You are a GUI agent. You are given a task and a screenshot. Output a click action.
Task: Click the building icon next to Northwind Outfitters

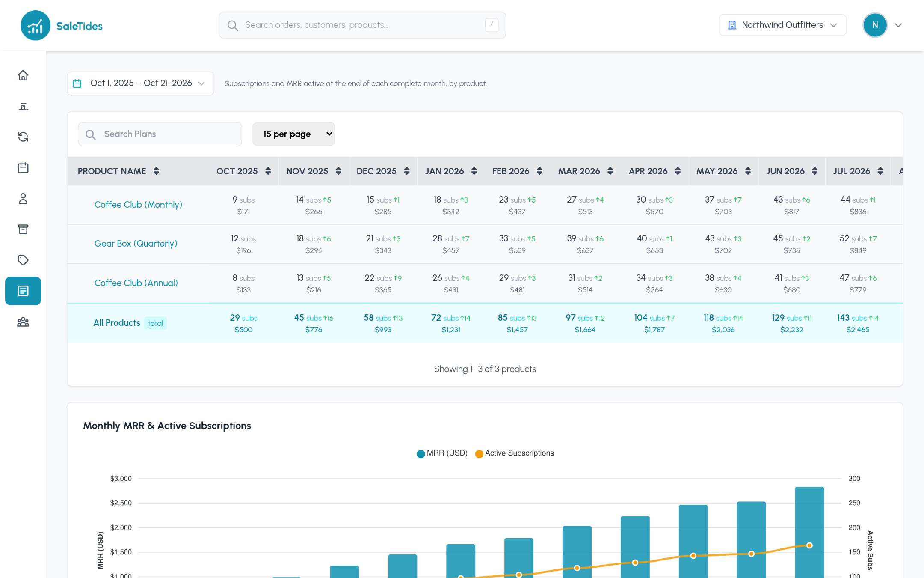tap(732, 25)
